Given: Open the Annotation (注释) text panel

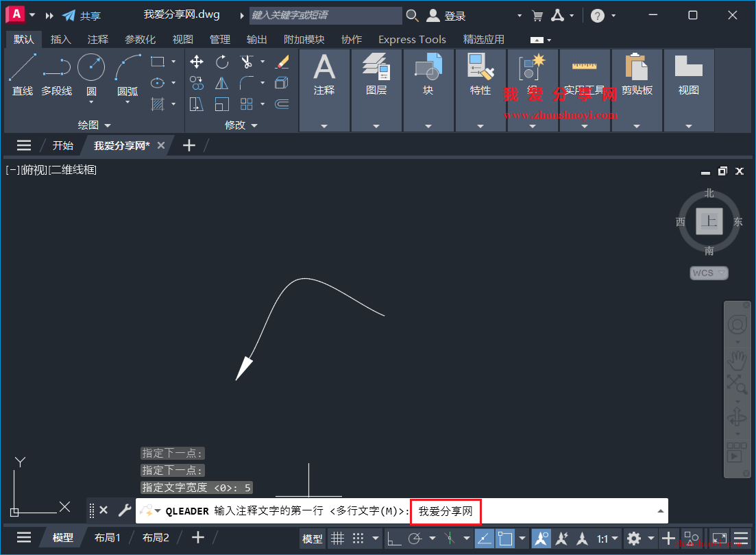Looking at the screenshot, I should pyautogui.click(x=324, y=90).
